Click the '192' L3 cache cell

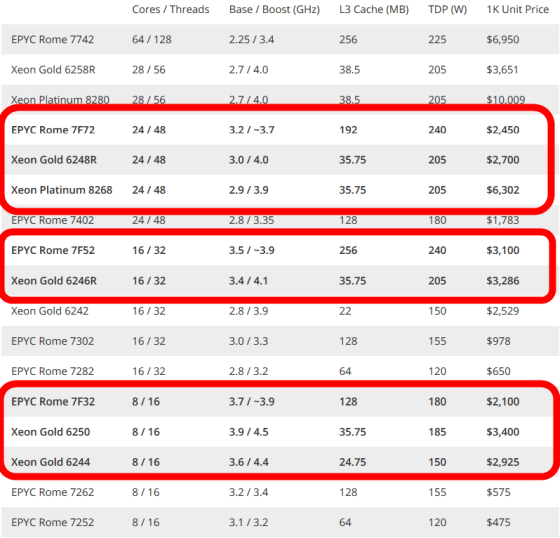tap(348, 130)
